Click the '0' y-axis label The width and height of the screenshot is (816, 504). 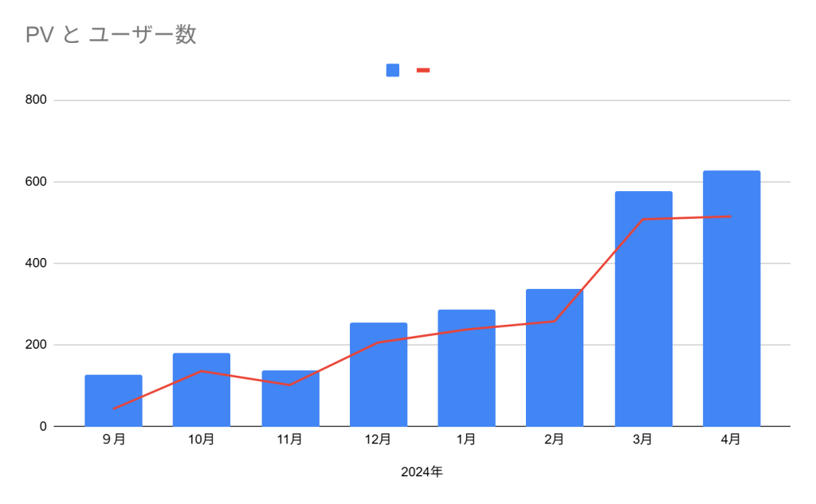(x=45, y=427)
